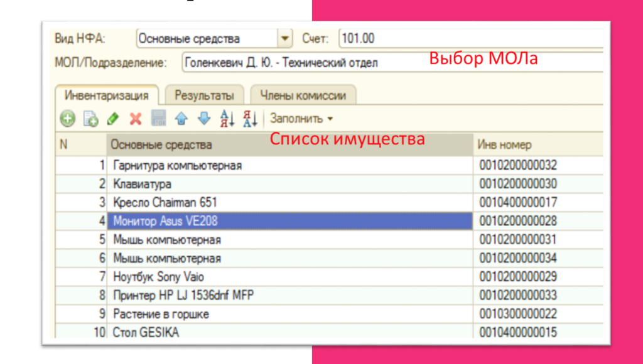Screen dimensions: 643x364
Task: Click the Инв номер column header
Action: coord(534,144)
